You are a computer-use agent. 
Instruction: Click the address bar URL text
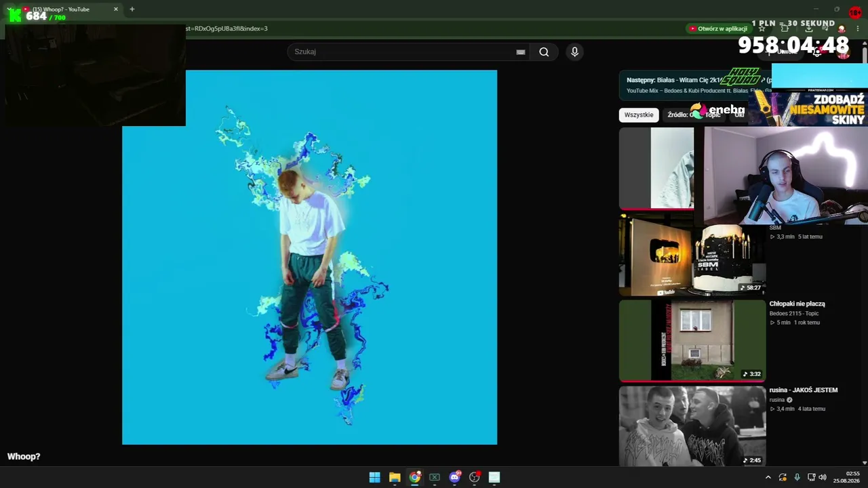coord(226,28)
